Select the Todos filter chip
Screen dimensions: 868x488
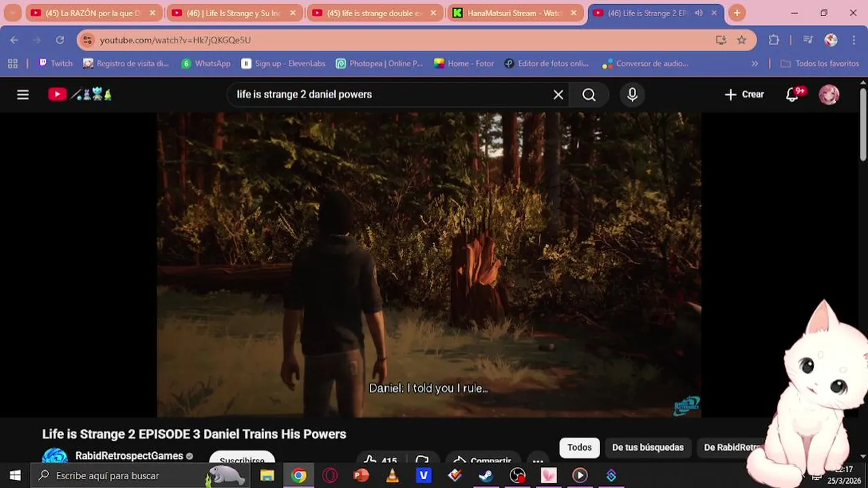[x=580, y=447]
